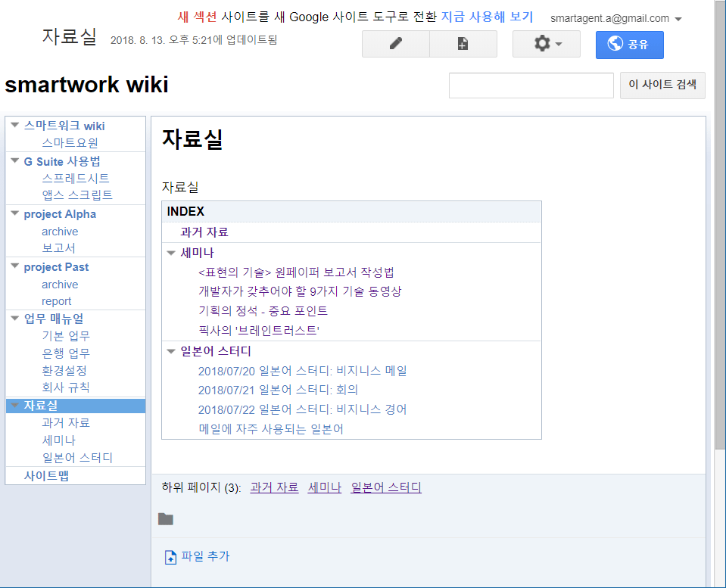Select 스프레드시트 in sidebar navigation
Image resolution: width=726 pixels, height=588 pixels.
tap(76, 178)
